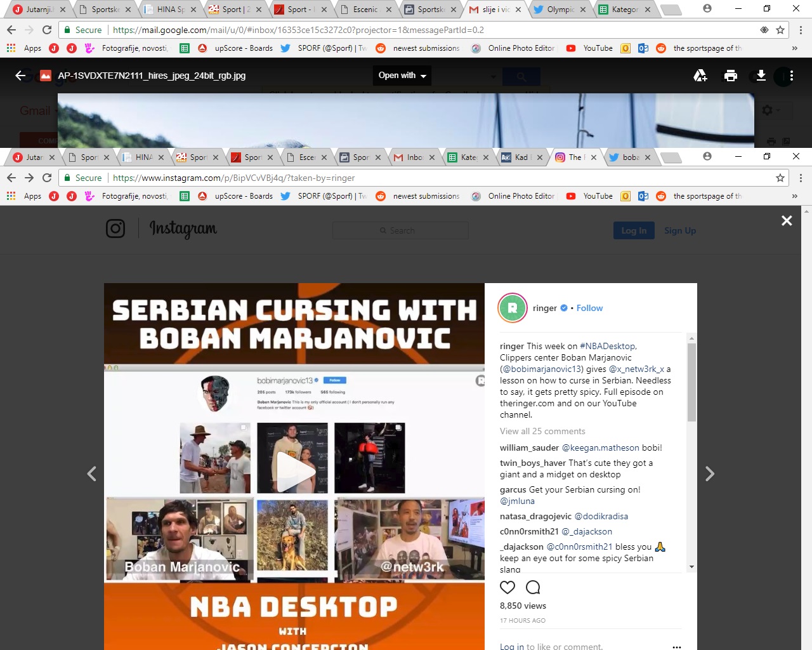Add attachment to Google Drive
The height and width of the screenshot is (650, 812).
(x=700, y=76)
